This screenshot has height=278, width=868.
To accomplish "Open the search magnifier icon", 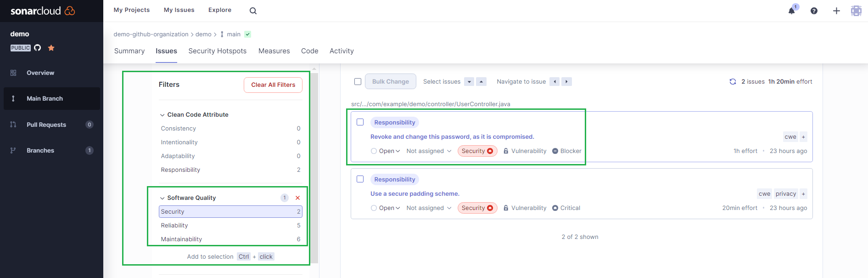I will click(x=253, y=11).
